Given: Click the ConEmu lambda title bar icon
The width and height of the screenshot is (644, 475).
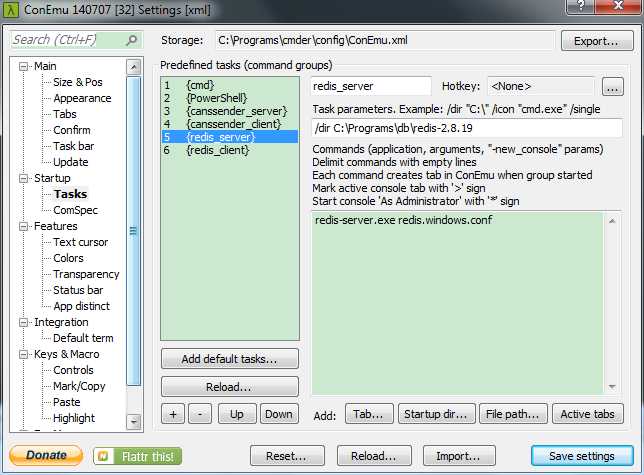Looking at the screenshot, I should tap(11, 9).
